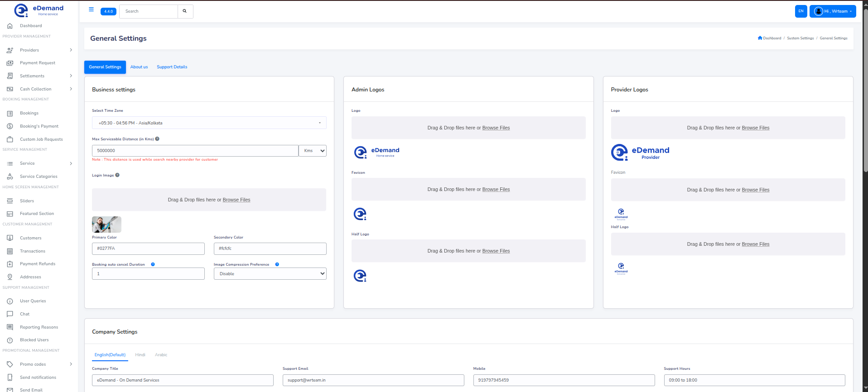Click the hamburger menu icon to collapse sidebar

click(91, 10)
